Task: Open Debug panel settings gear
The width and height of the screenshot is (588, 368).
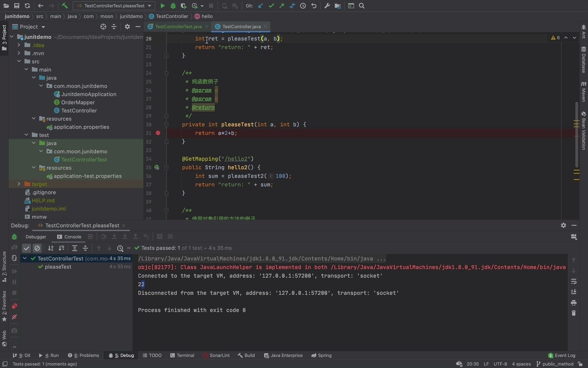Action: [563, 225]
